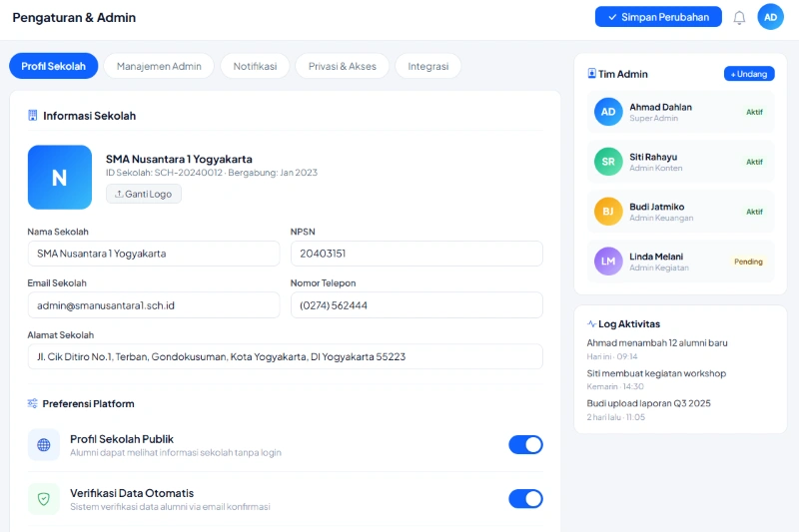This screenshot has height=532, width=799.
Task: Click the shield icon for Verifikasi Data Otomatis
Action: pos(44,499)
